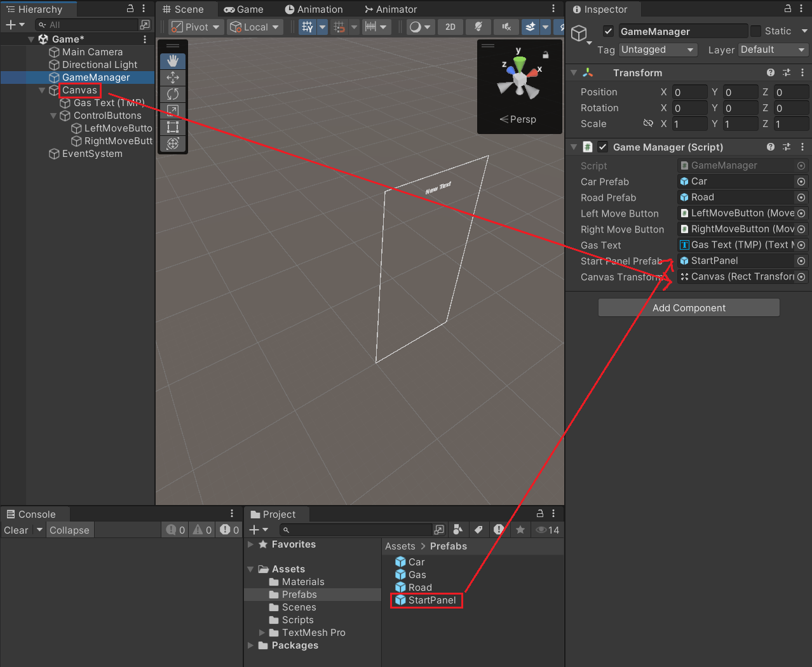Open the scene effects dropdown arrow
This screenshot has width=812, height=667.
(x=545, y=27)
